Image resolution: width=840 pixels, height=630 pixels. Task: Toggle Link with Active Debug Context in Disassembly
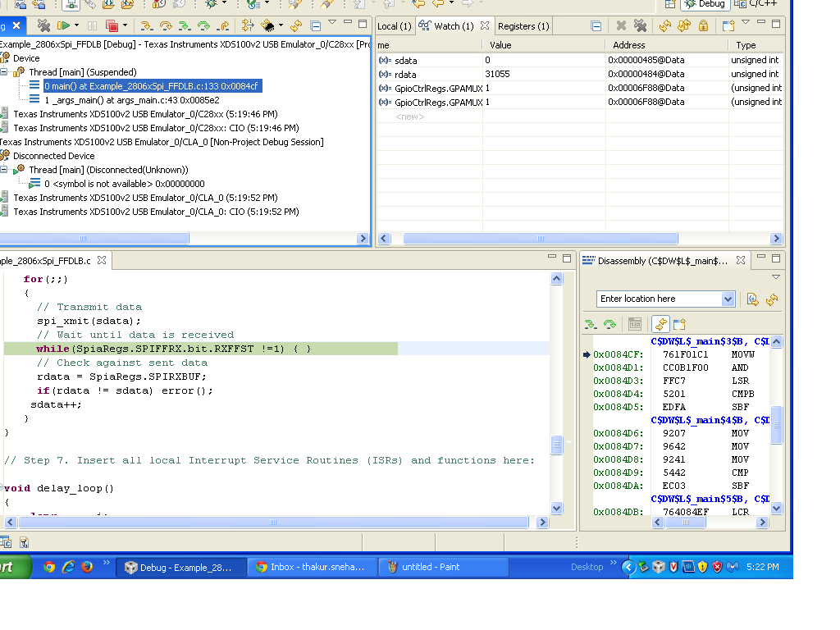coord(660,324)
